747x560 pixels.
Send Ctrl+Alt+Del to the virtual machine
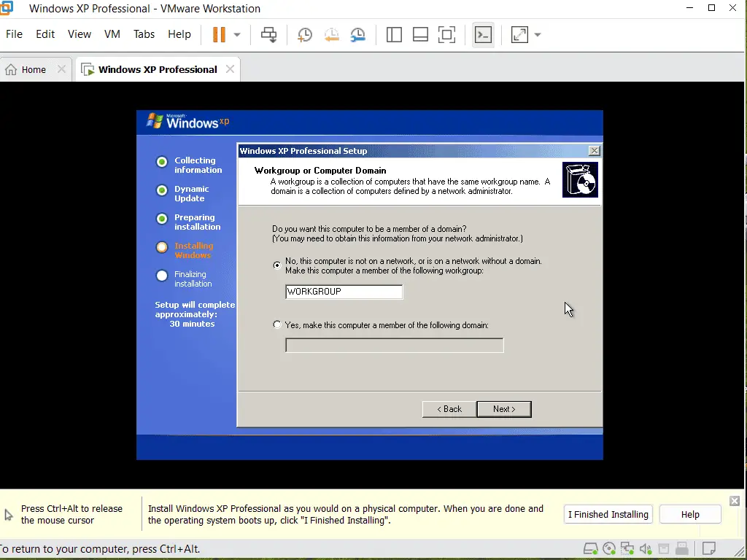268,34
